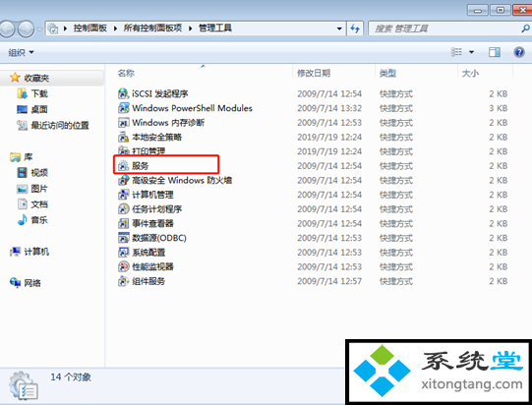Sort by the 修改日期 column header
The width and height of the screenshot is (532, 405).
click(314, 74)
